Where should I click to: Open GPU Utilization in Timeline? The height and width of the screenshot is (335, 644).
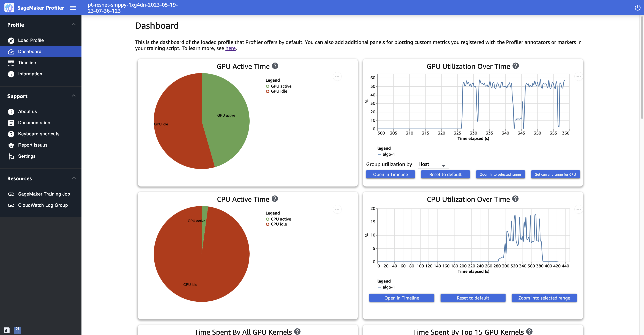(x=390, y=174)
